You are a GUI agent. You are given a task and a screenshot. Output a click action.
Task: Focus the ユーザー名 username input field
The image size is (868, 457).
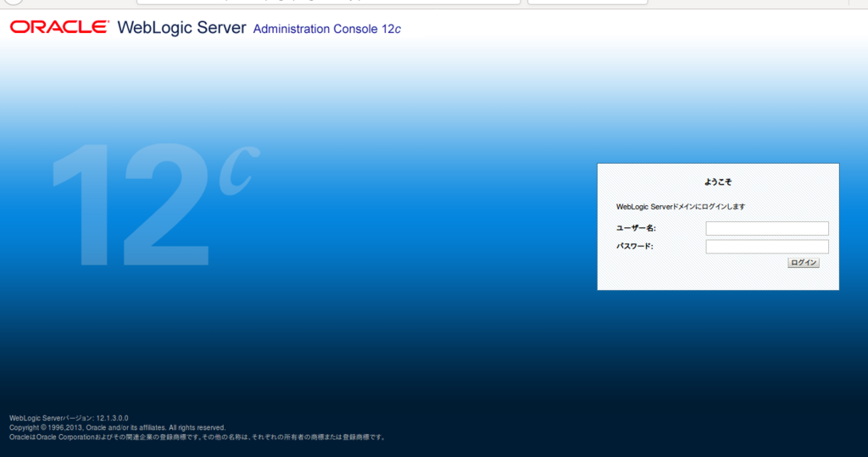[766, 228]
